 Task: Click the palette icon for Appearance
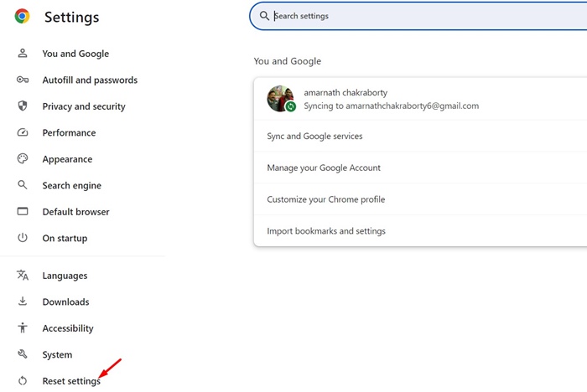tap(23, 159)
